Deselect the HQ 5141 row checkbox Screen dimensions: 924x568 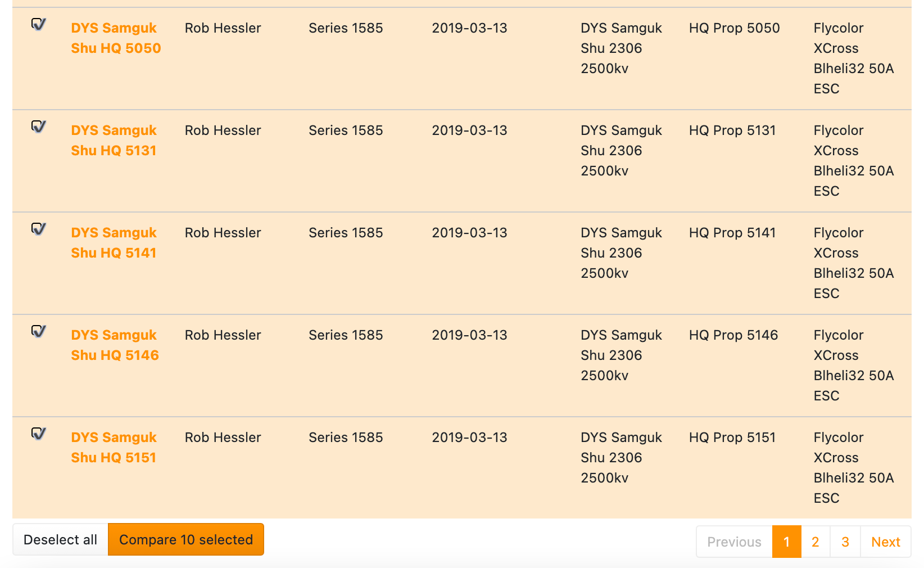click(38, 229)
